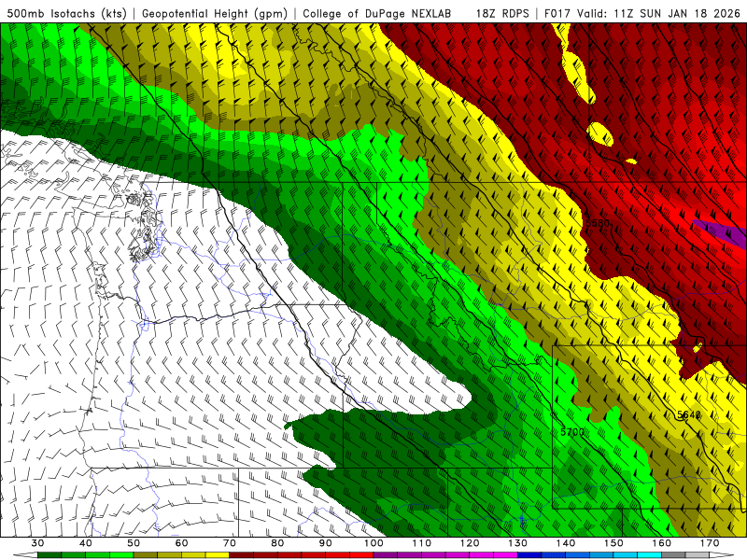Click the 70 tick label on the legend
This screenshot has width=747, height=560.
click(x=230, y=543)
